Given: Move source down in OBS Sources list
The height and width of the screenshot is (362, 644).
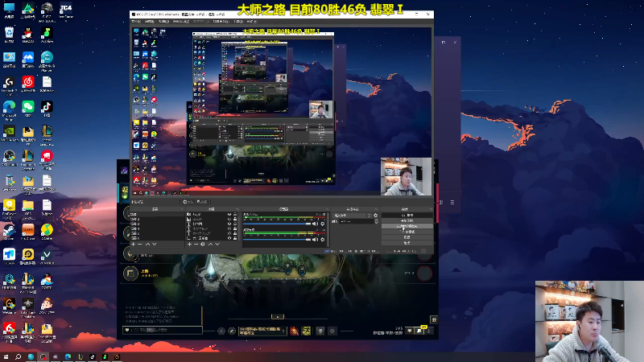Looking at the screenshot, I should pos(217,245).
